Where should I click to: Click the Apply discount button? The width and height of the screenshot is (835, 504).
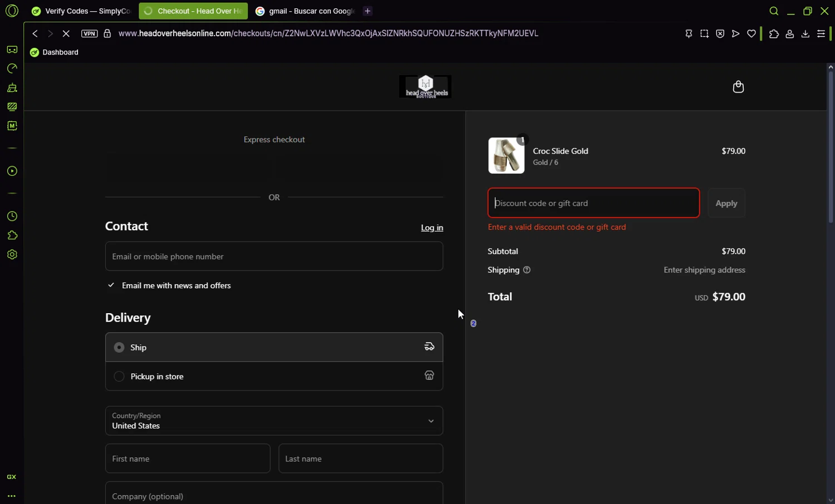tap(726, 204)
